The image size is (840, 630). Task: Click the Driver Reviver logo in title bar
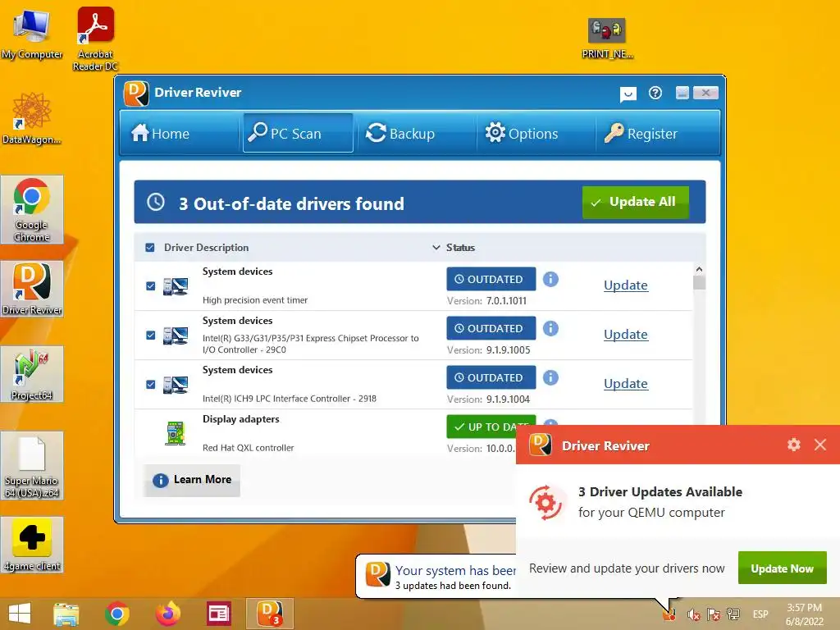click(x=136, y=94)
